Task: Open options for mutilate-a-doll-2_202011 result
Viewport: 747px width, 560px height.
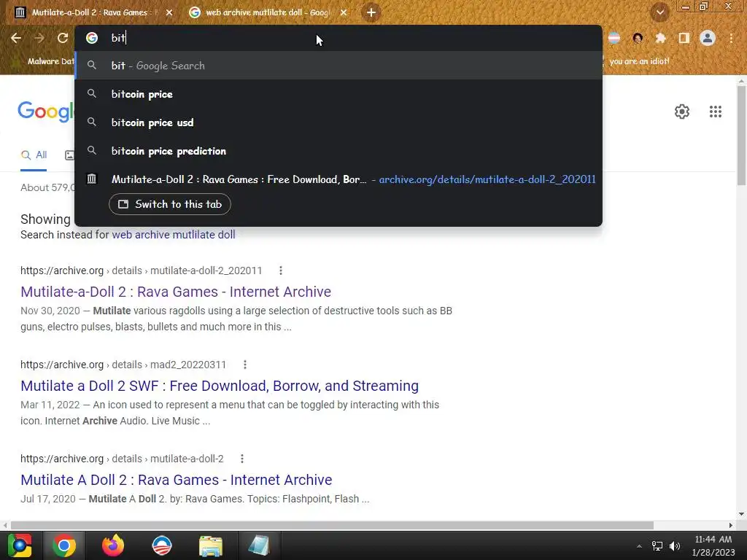Action: coord(281,271)
